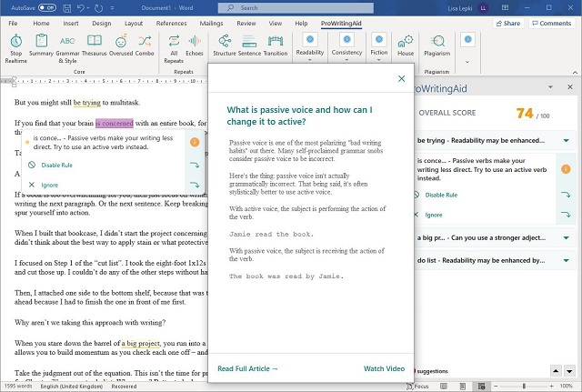Screen dimensions: 582x392
Task: Open the Mailings tab
Action: [211, 23]
